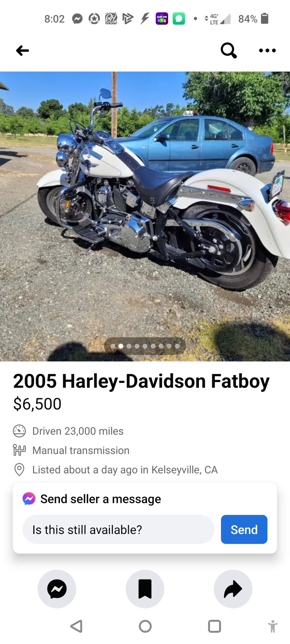The height and width of the screenshot is (644, 290).
Task: Focus the 'Is this still available?' message field
Action: coord(119,529)
